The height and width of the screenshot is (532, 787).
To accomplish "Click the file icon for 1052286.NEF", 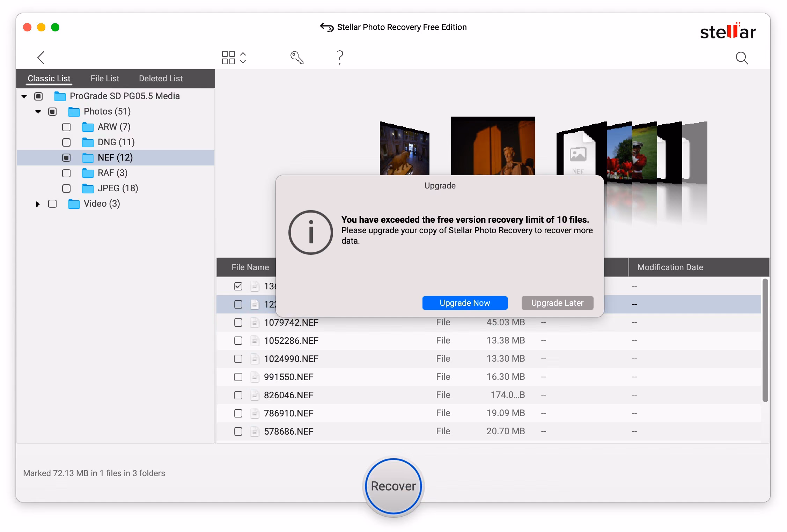I will [255, 341].
